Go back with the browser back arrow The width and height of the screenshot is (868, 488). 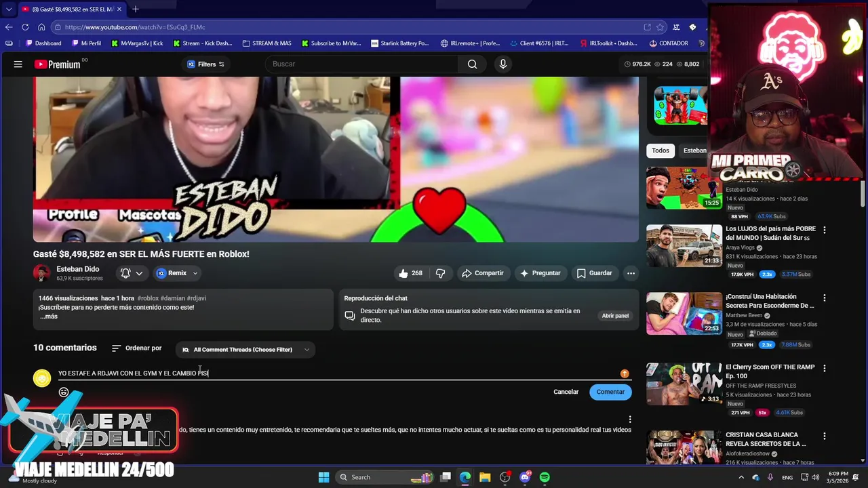coord(9,27)
